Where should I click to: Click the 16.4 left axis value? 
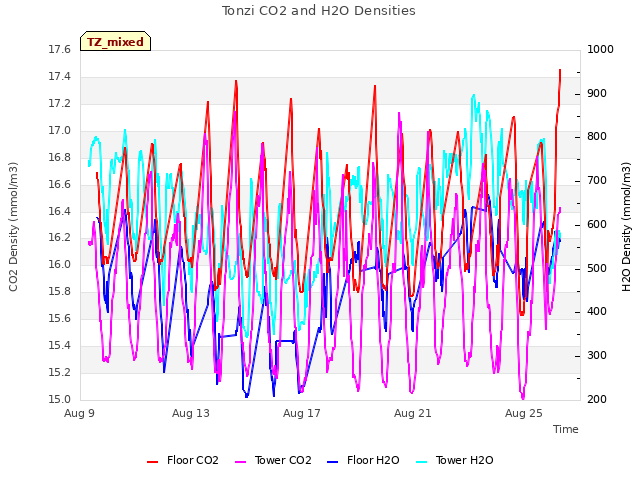pyautogui.click(x=60, y=211)
